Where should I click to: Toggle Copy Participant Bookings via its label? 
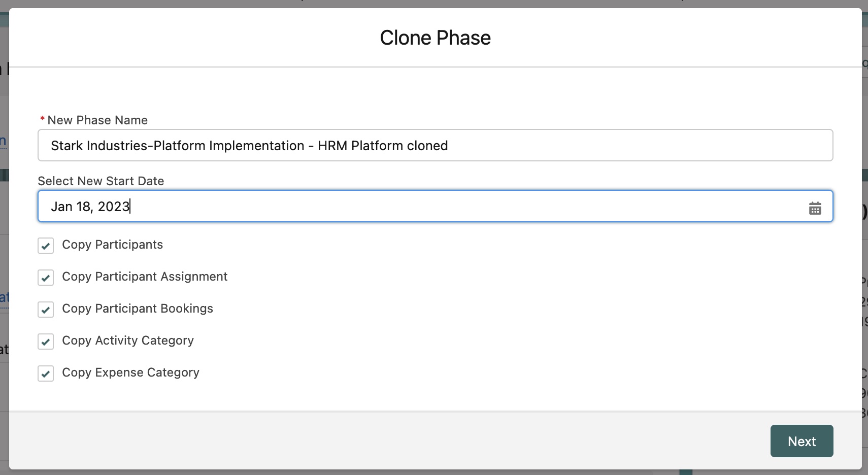[x=137, y=309]
